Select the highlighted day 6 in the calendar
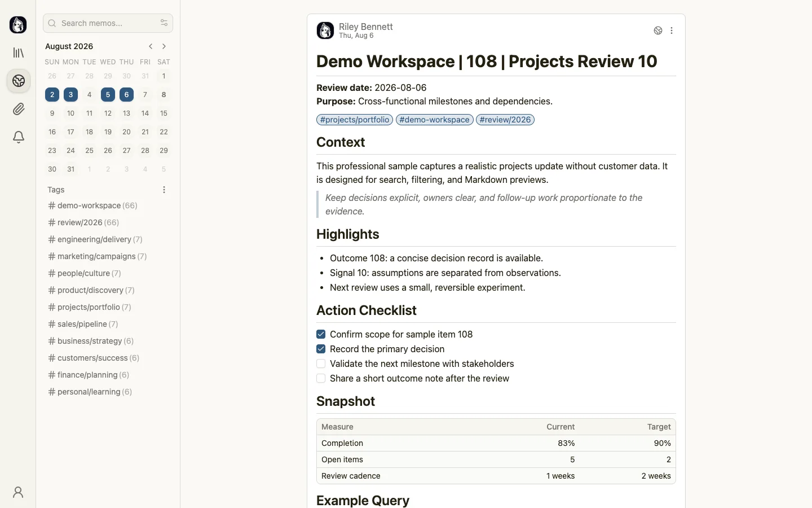Screen dimensions: 812x508 tap(127, 95)
